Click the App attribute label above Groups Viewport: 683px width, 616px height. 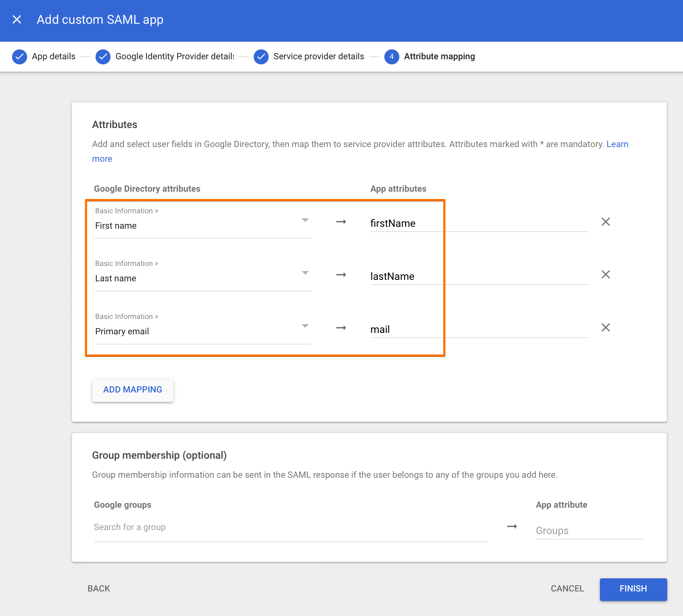[x=561, y=505]
